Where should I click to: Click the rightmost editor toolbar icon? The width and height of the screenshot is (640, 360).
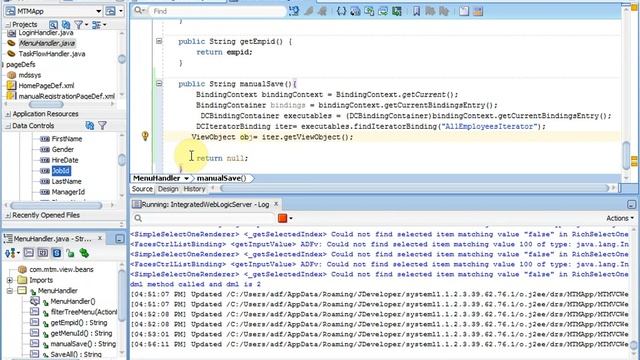478,11
